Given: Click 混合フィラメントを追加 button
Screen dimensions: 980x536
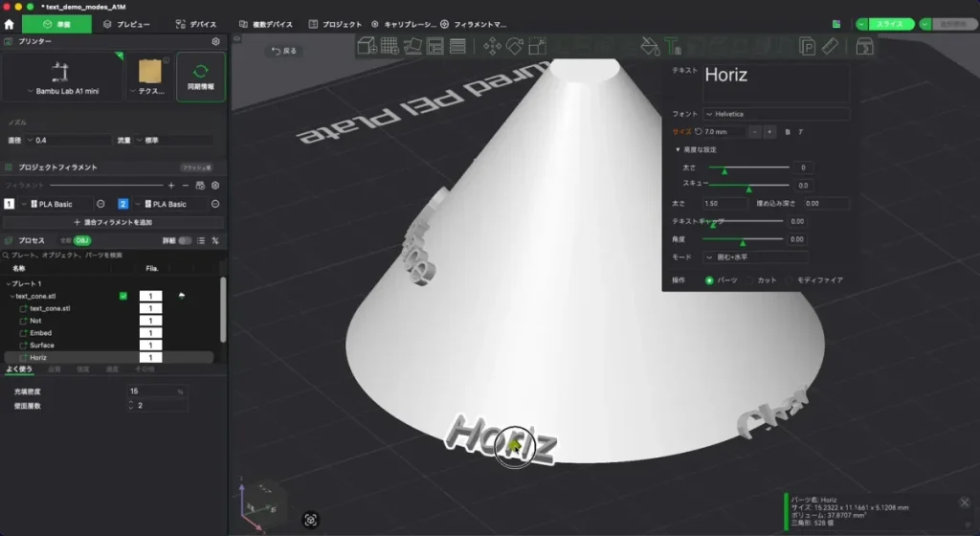Looking at the screenshot, I should point(113,222).
